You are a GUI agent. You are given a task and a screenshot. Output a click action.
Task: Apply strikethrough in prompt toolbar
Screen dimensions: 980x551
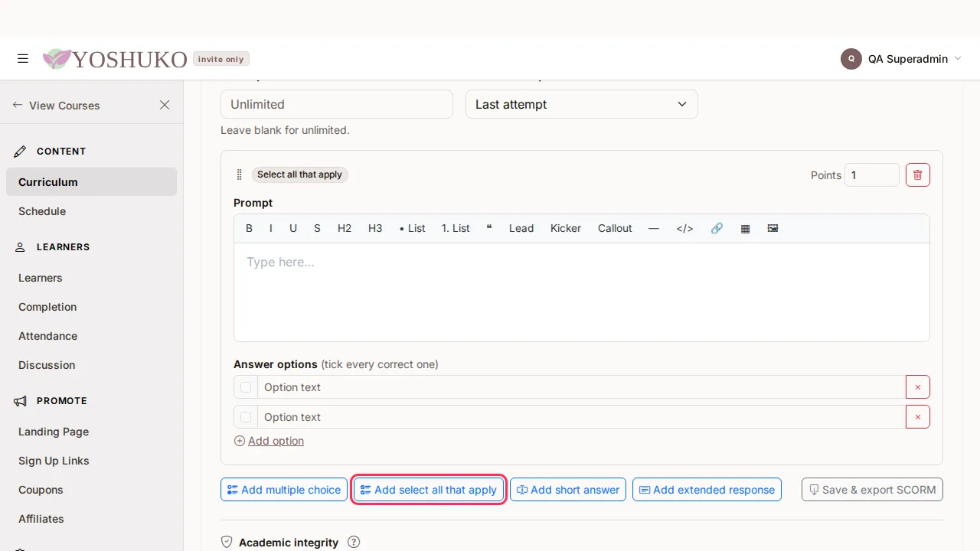(317, 228)
